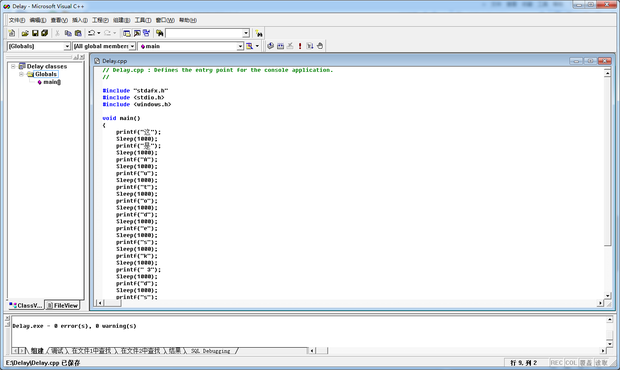Image resolution: width=620 pixels, height=370 pixels.
Task: Click the Stop Build icon
Action: point(290,46)
